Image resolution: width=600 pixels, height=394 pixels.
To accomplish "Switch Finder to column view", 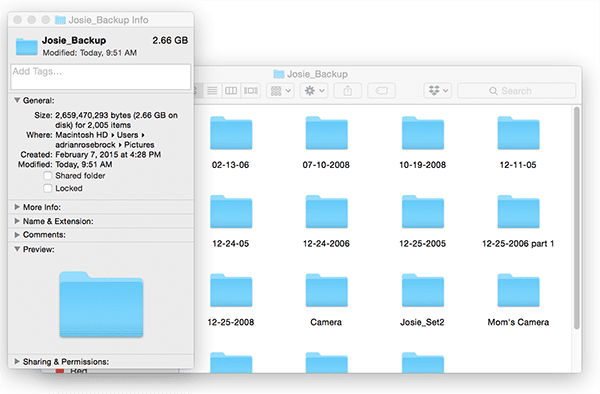I will [231, 91].
